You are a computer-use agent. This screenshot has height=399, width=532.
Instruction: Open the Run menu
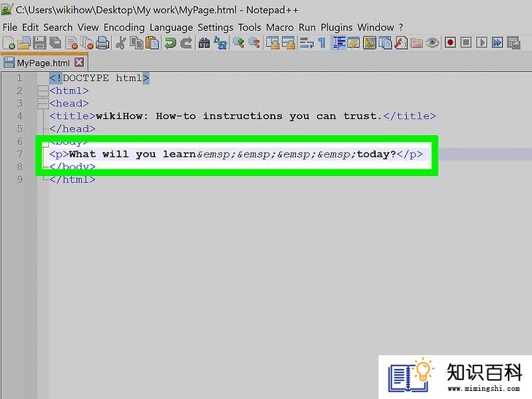coord(307,27)
